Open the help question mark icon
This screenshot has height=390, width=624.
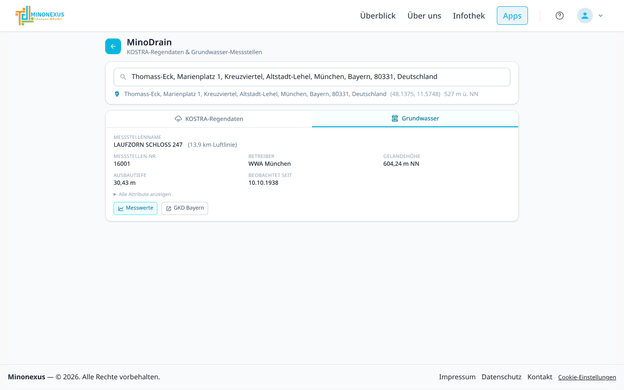560,16
